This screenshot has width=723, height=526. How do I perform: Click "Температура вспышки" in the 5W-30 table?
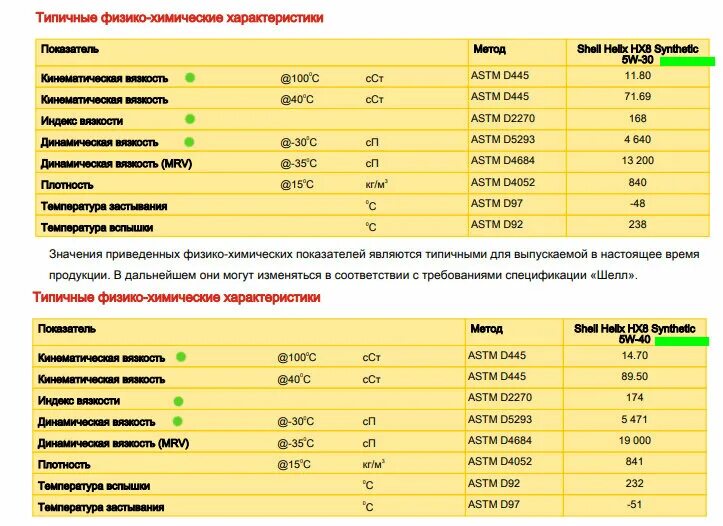coord(97,228)
